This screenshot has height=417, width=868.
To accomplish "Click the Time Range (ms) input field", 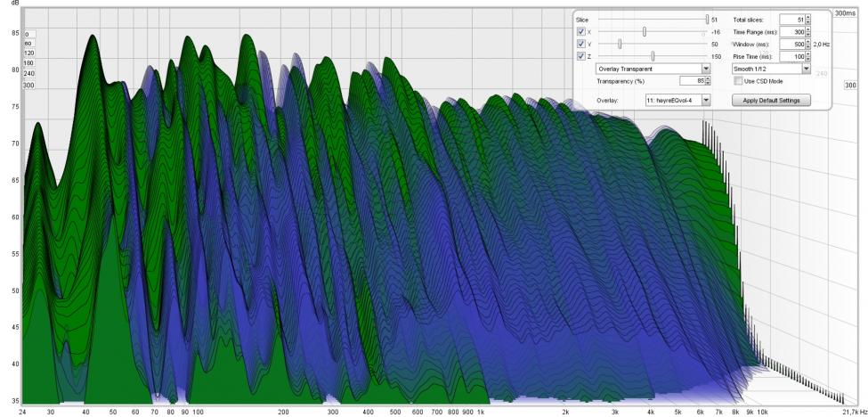I will [x=792, y=32].
